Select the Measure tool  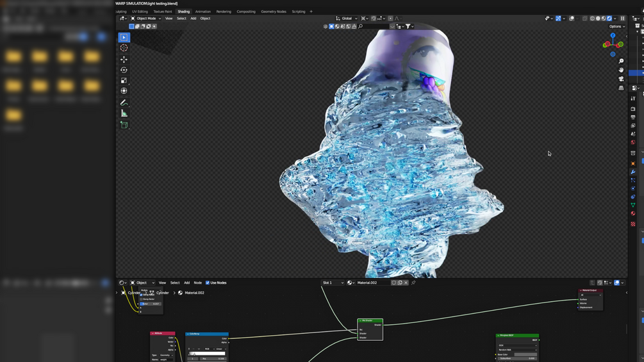[124, 113]
